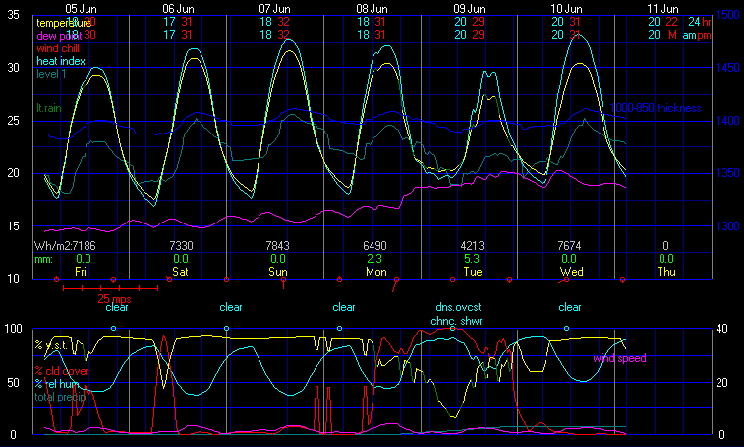Select the "06 Jun" date header
The image size is (744, 447).
click(x=178, y=9)
